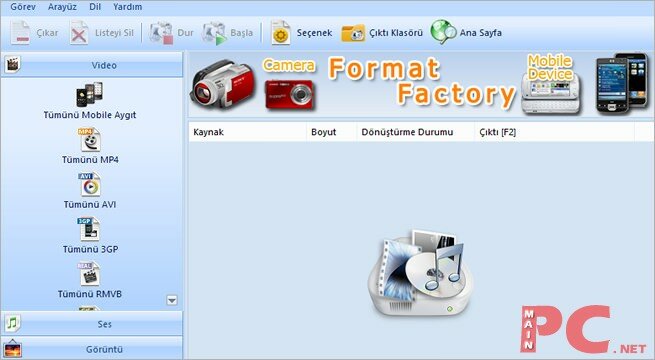Open the Çıktı Klasörü folder icon
Screen dimensions: 655x360
pyautogui.click(x=353, y=33)
